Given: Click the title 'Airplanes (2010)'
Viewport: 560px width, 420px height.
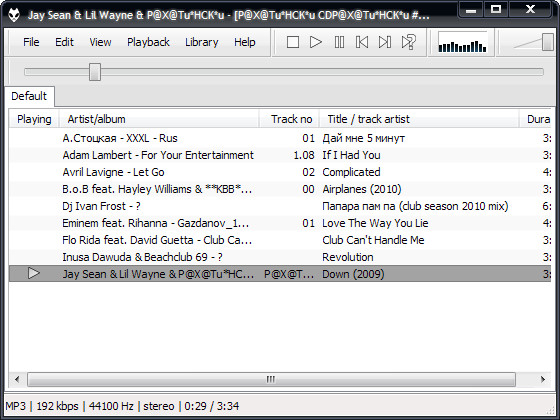Looking at the screenshot, I should click(362, 189).
